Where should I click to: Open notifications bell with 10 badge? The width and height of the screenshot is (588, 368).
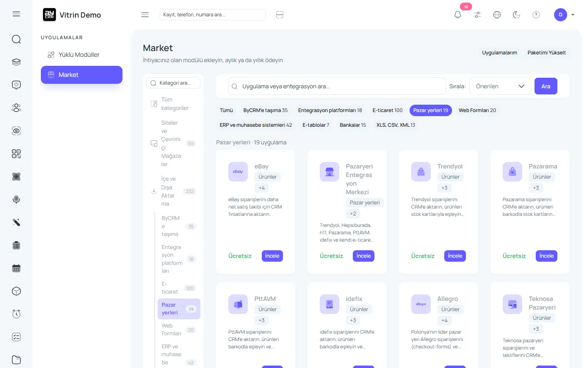tap(458, 15)
